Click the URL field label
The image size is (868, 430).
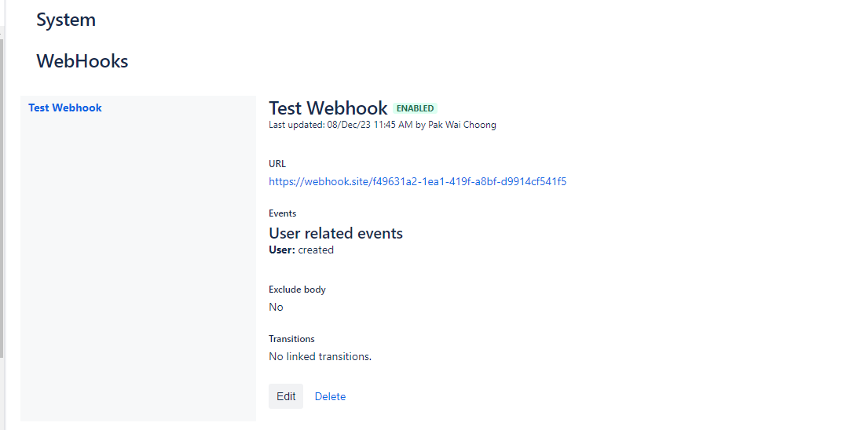(277, 164)
